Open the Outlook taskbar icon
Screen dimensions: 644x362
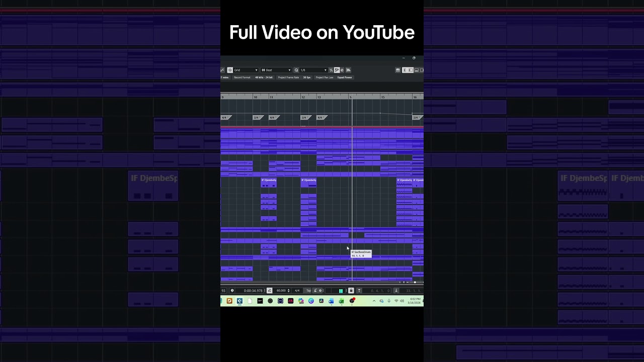pyautogui.click(x=331, y=301)
